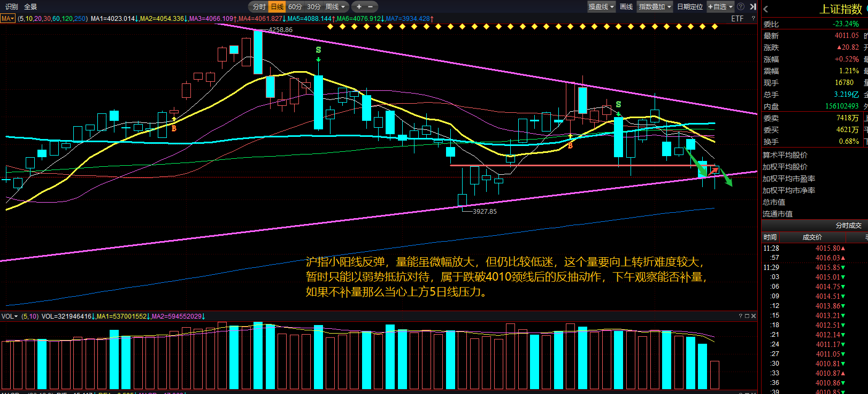
Task: Click the 现手 value 16780
Action: (x=844, y=83)
